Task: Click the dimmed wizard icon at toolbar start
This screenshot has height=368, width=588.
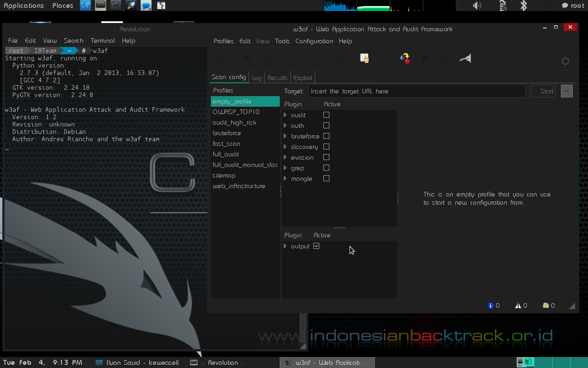Action: click(220, 58)
